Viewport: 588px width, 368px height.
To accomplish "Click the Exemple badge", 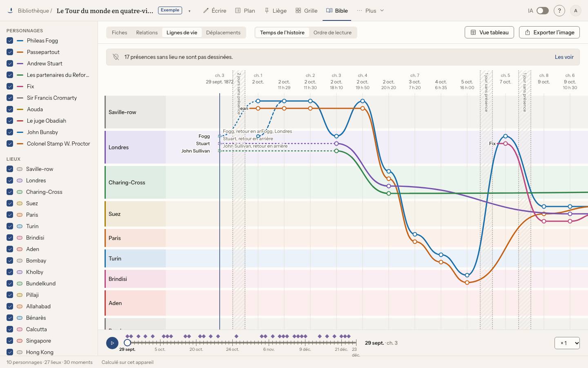I will [x=170, y=10].
